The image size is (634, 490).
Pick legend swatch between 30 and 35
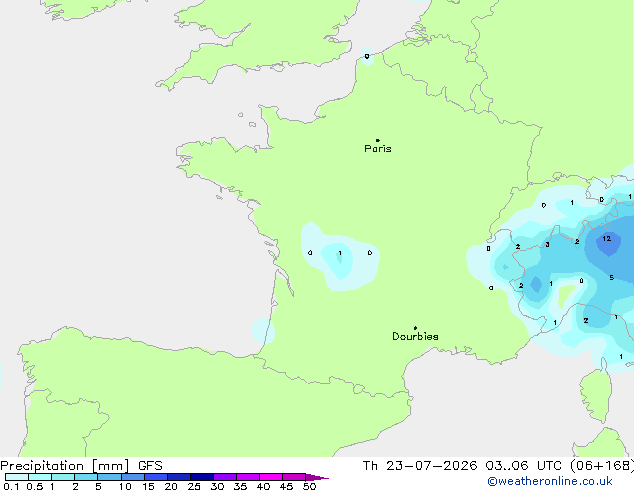click(225, 477)
